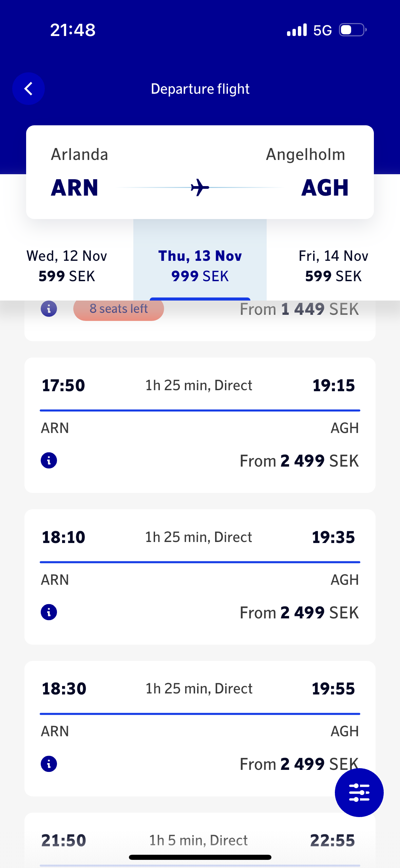Tap info icon on 18:10 flight
The width and height of the screenshot is (400, 868).
pos(49,612)
